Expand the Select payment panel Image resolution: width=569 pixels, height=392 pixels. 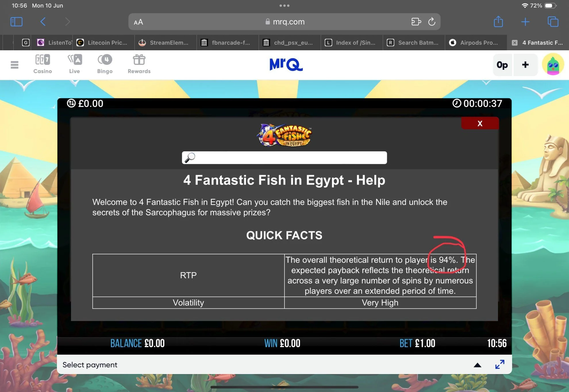tap(477, 365)
